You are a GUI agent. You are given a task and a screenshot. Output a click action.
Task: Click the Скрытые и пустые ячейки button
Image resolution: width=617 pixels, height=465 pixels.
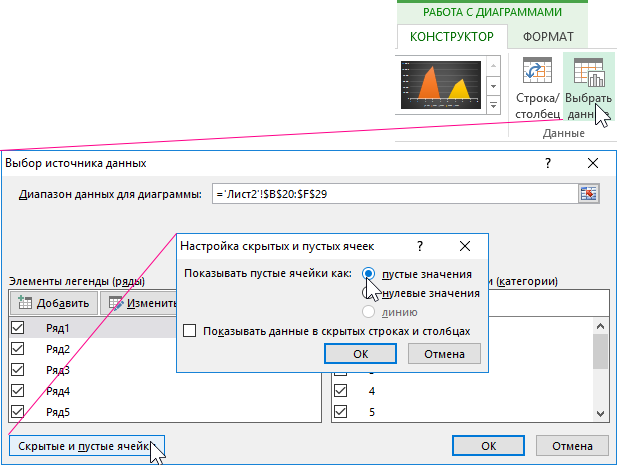pos(84,445)
